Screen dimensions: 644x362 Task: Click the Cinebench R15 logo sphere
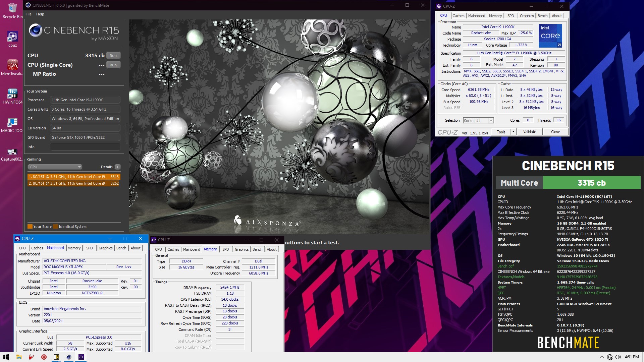click(x=35, y=31)
